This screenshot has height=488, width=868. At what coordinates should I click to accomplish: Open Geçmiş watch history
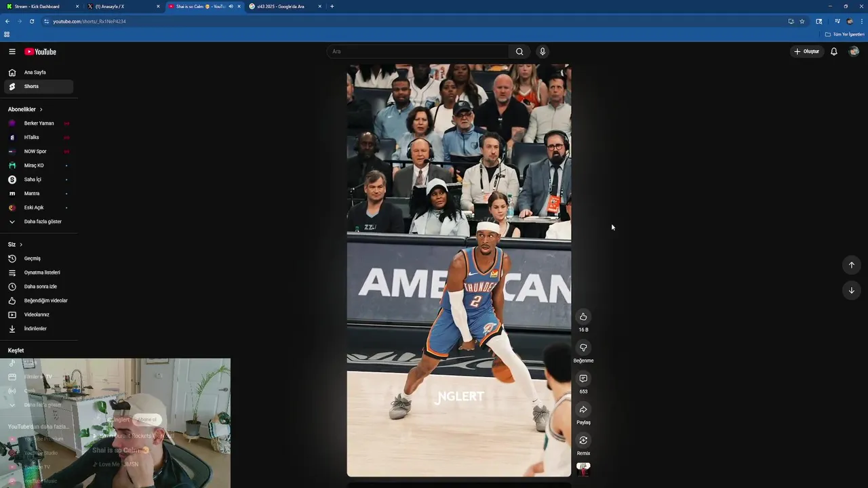(39, 258)
